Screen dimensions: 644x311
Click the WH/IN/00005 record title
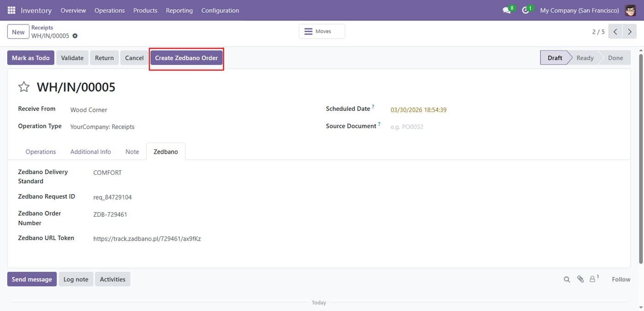point(76,87)
